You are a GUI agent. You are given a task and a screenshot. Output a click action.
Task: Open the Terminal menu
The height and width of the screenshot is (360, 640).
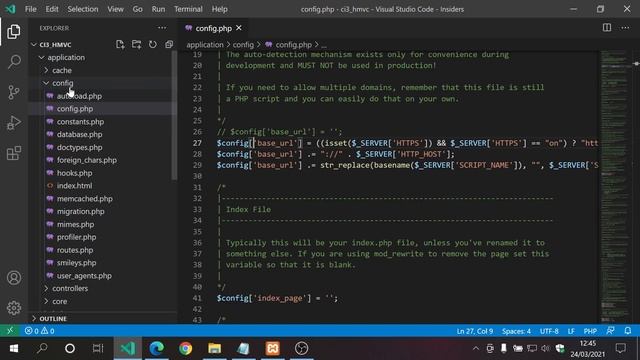188,9
